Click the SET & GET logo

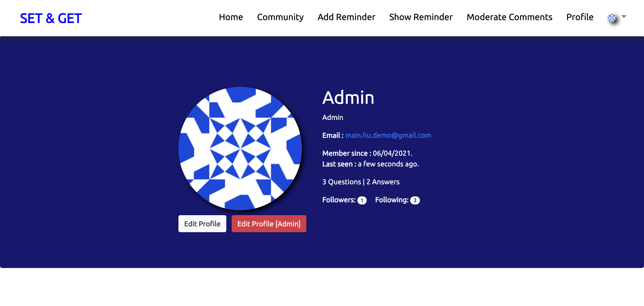point(51,18)
